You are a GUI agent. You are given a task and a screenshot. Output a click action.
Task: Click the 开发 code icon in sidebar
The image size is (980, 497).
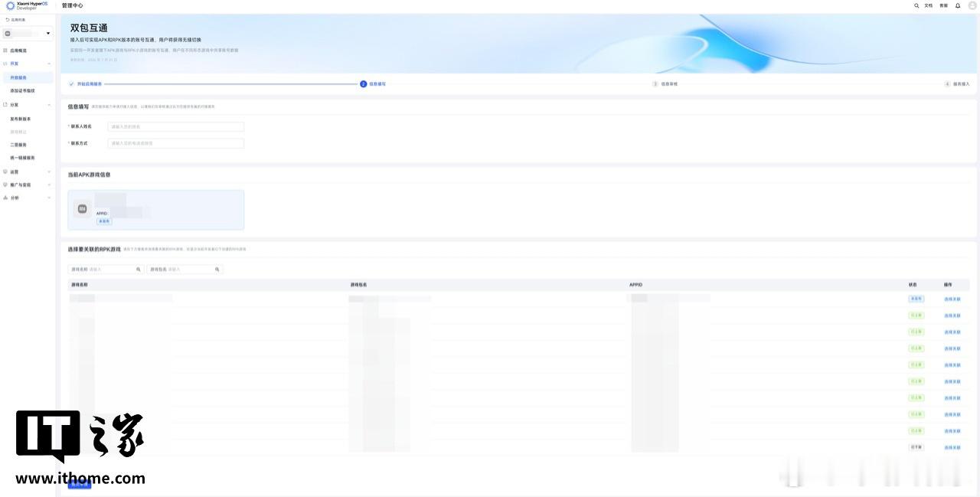coord(5,64)
